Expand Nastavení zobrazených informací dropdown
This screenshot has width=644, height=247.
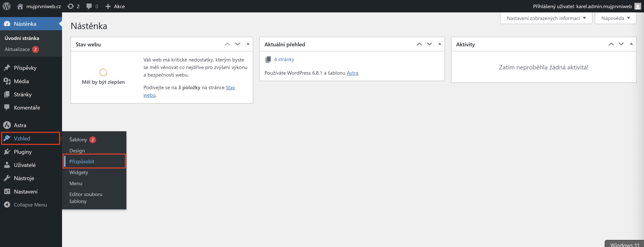pos(546,18)
